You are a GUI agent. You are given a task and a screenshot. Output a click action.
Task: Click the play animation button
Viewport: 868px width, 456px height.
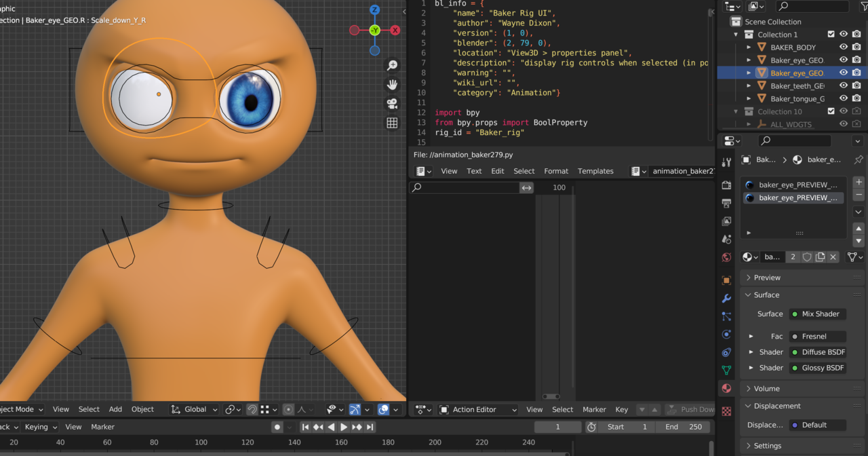point(344,427)
